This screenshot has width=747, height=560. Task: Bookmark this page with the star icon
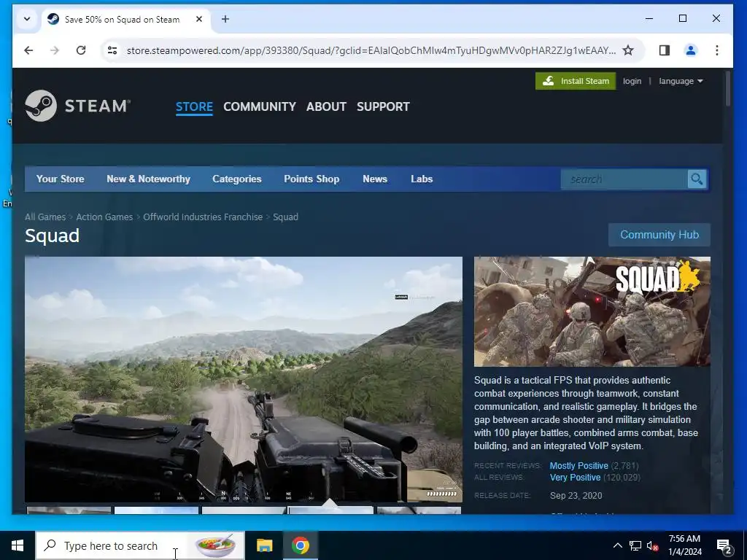click(628, 50)
